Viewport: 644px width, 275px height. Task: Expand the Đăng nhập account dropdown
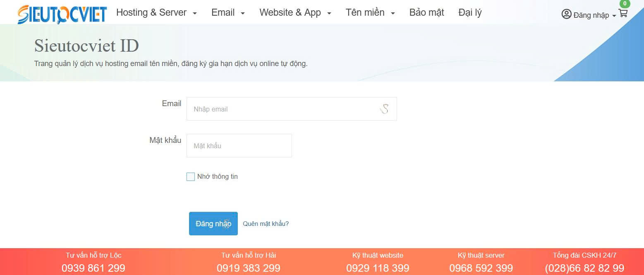pyautogui.click(x=595, y=15)
